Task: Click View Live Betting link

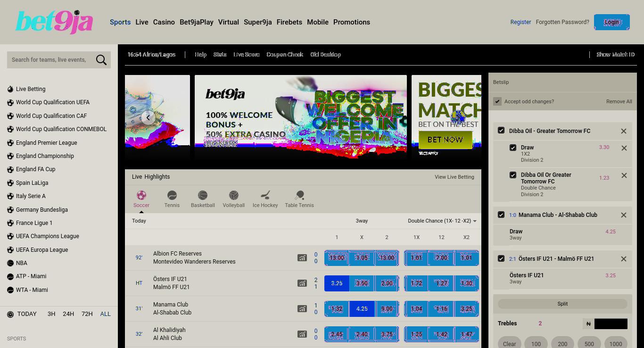Action: coord(454,177)
